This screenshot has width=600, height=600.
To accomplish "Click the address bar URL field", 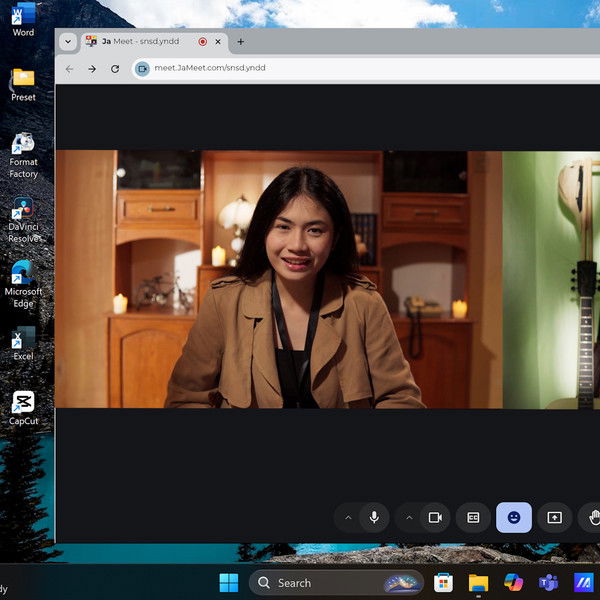I will [x=300, y=69].
